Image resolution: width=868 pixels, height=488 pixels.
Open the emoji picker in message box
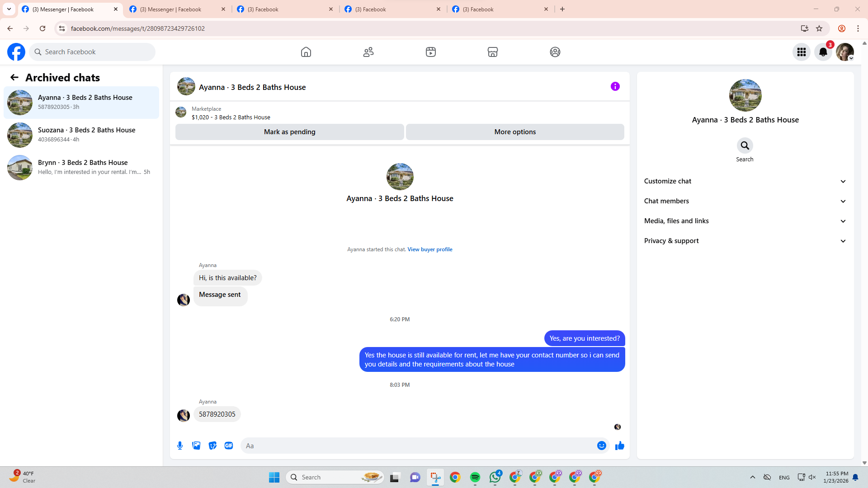(x=601, y=446)
